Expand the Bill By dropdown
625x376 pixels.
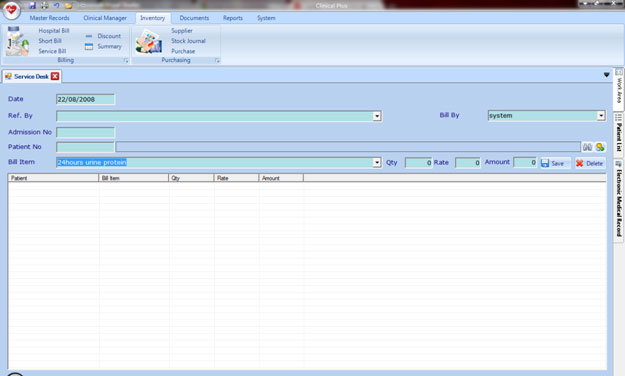point(601,116)
